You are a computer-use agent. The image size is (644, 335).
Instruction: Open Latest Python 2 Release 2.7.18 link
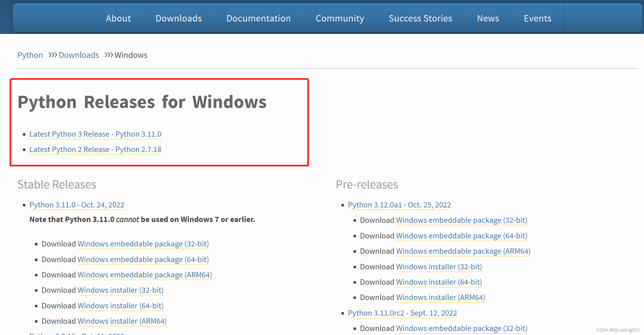click(95, 149)
